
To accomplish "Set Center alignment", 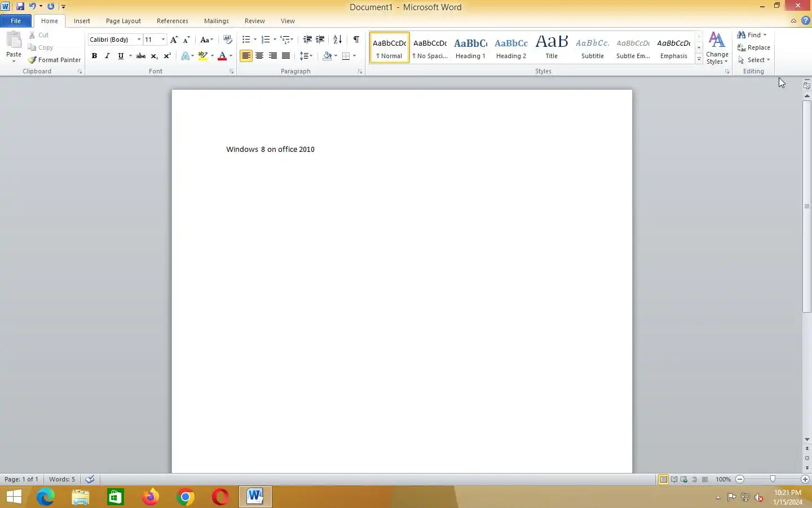I will (x=259, y=56).
